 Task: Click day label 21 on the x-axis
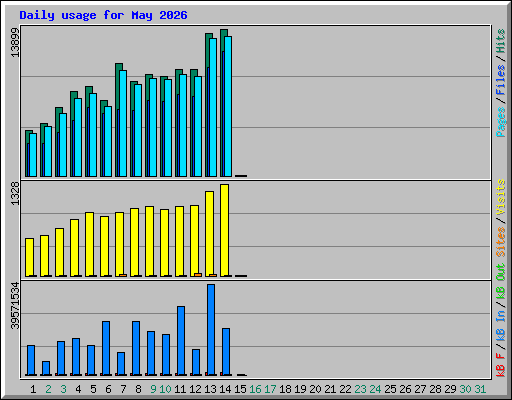330,389
